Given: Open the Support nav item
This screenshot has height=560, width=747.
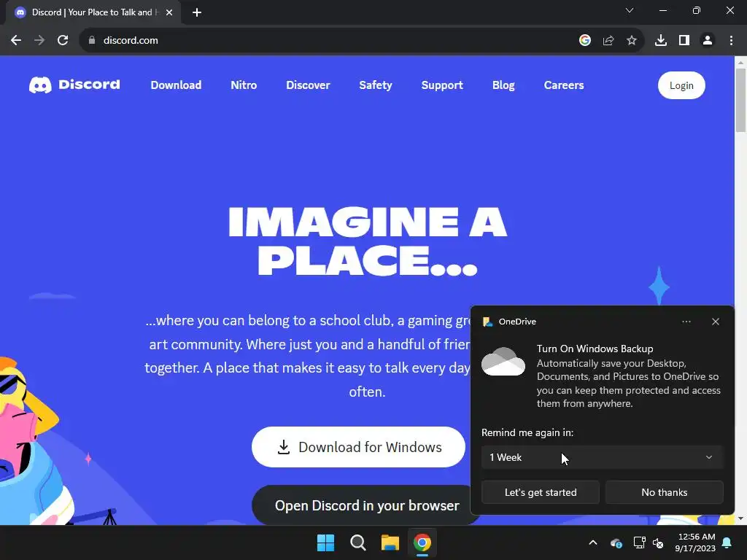Looking at the screenshot, I should pos(441,85).
